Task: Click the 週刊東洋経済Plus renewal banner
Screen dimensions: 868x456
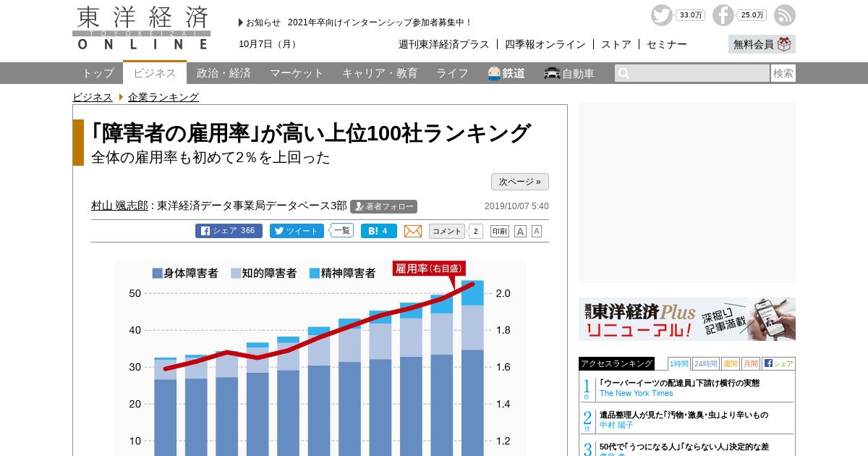Action: tap(687, 319)
